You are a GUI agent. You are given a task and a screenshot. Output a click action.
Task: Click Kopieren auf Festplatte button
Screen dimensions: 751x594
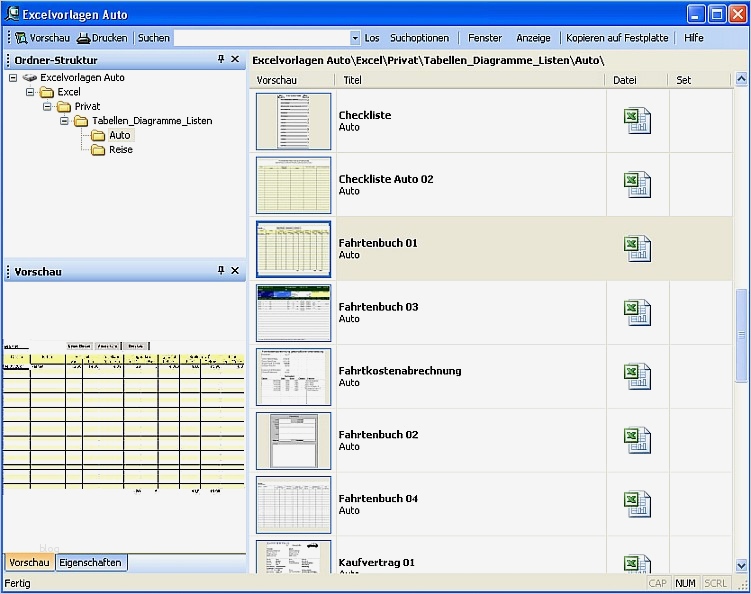click(x=618, y=38)
